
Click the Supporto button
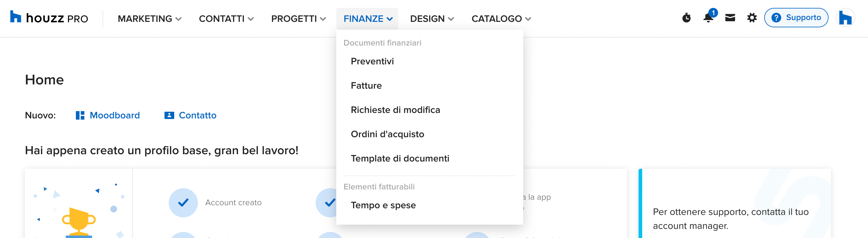click(x=796, y=18)
